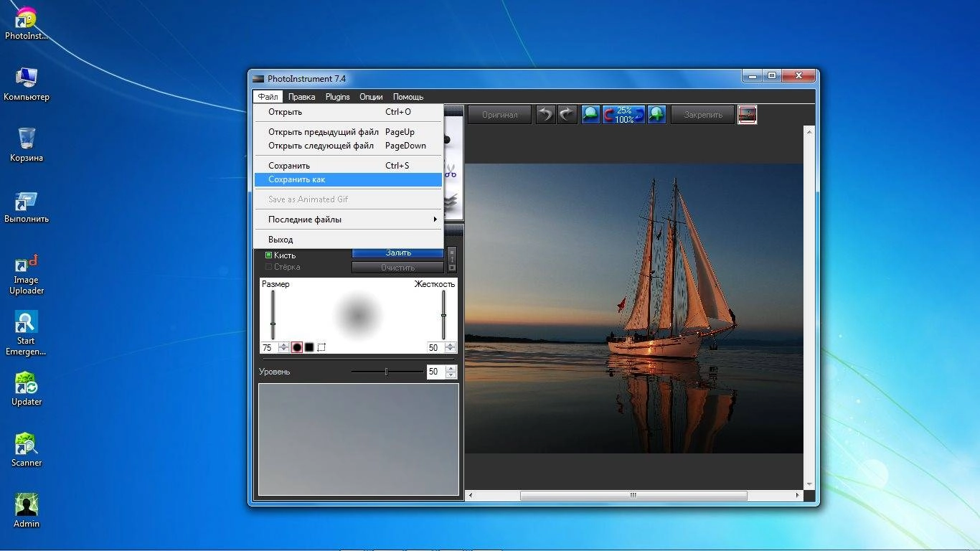The image size is (980, 551).
Task: Click the Жесткость value field showing 50
Action: [435, 347]
